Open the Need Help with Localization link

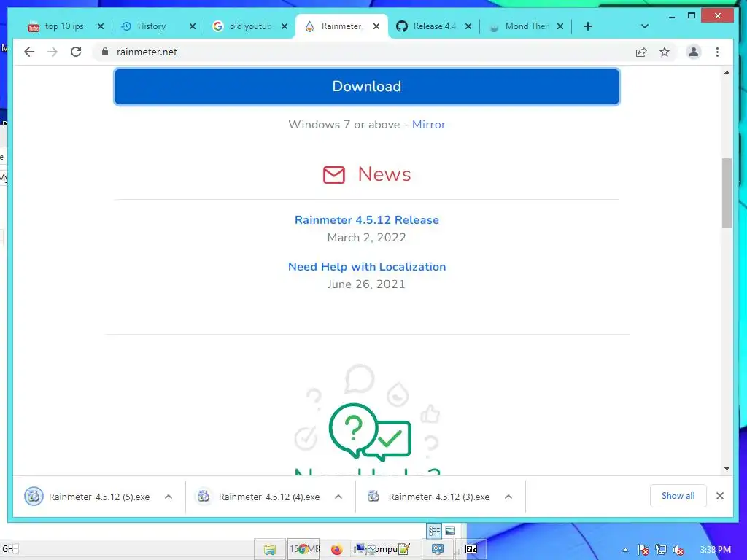tap(367, 266)
